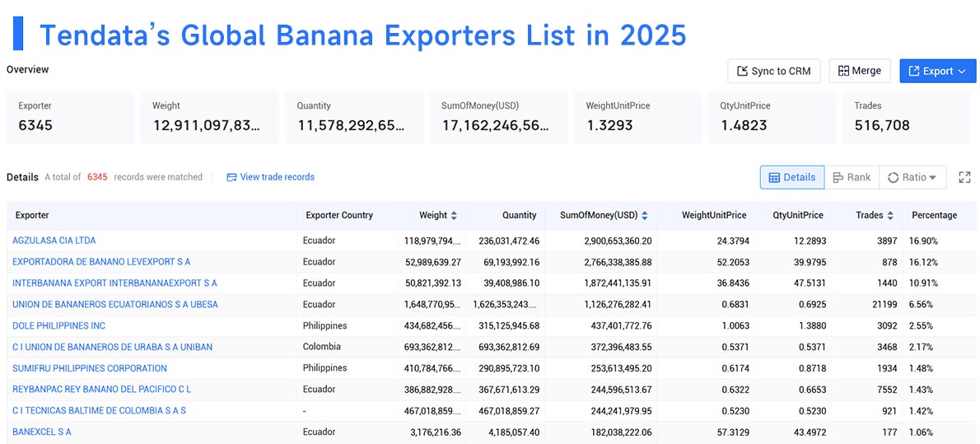Open the Ratio dropdown view
The height and width of the screenshot is (444, 980).
912,178
